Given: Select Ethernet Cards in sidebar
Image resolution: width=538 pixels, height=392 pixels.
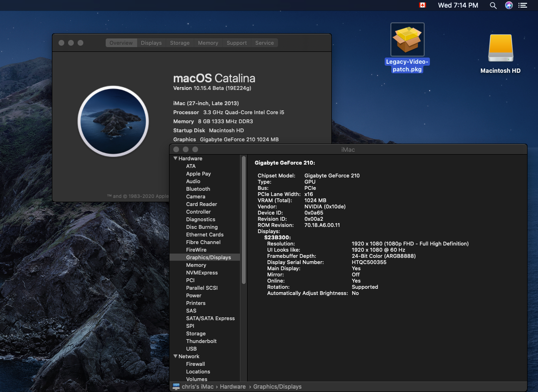Looking at the screenshot, I should pyautogui.click(x=205, y=235).
